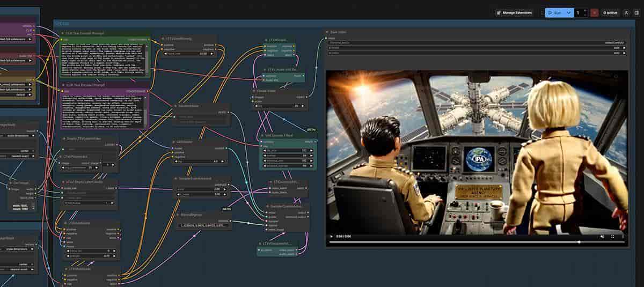Open the format dropdown in the Save Video node

pos(477,48)
